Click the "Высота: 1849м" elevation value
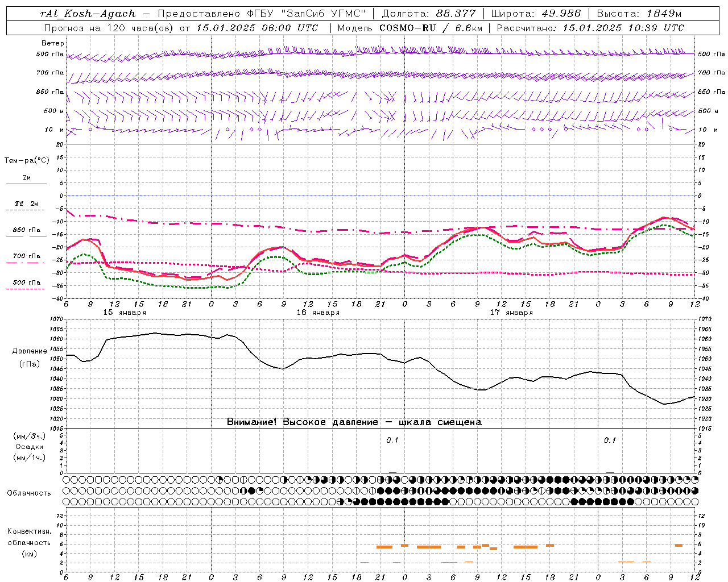This screenshot has width=728, height=582. tap(639, 14)
